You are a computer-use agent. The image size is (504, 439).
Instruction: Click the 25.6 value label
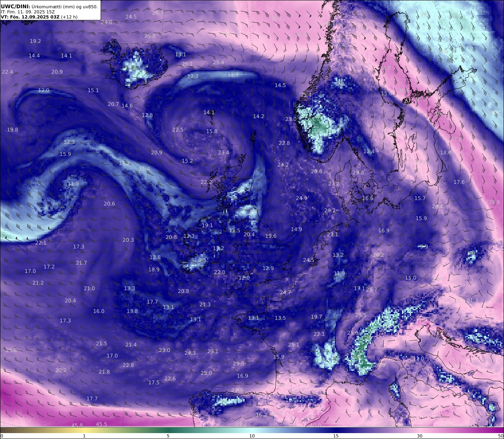[x=11, y=350]
